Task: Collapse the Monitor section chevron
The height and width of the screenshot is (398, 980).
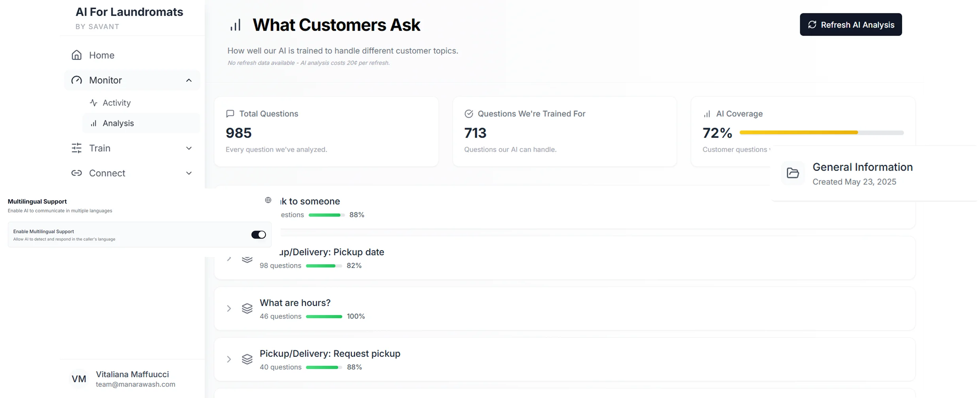Action: click(189, 80)
